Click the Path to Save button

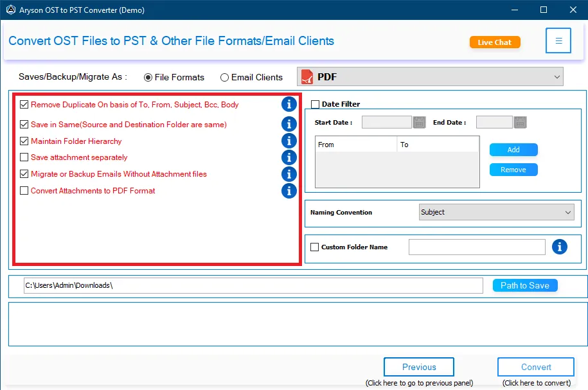click(525, 285)
